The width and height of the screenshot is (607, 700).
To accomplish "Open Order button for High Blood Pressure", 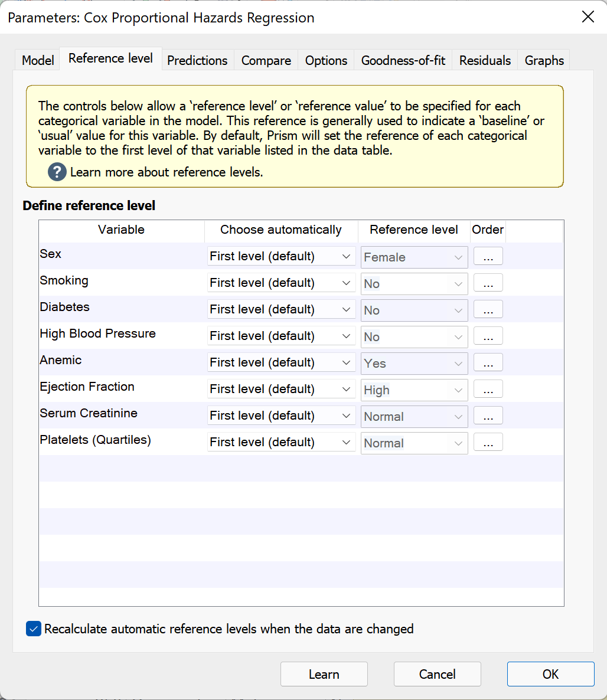I will pyautogui.click(x=488, y=336).
